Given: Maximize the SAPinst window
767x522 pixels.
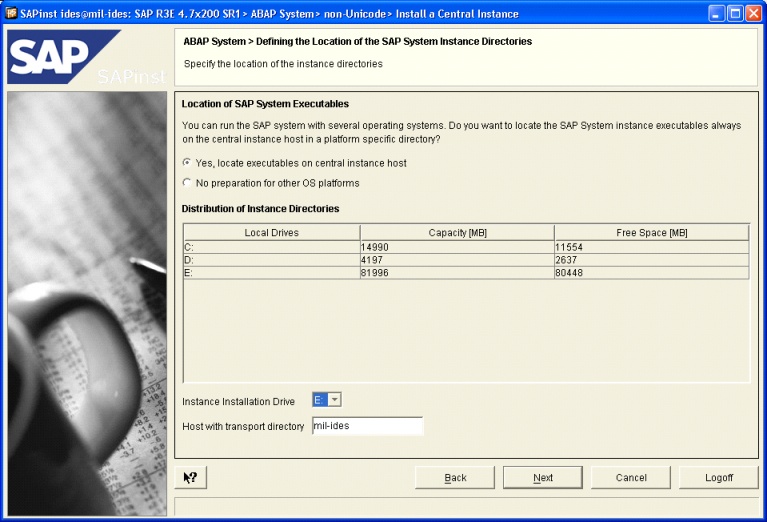Looking at the screenshot, I should point(735,13).
